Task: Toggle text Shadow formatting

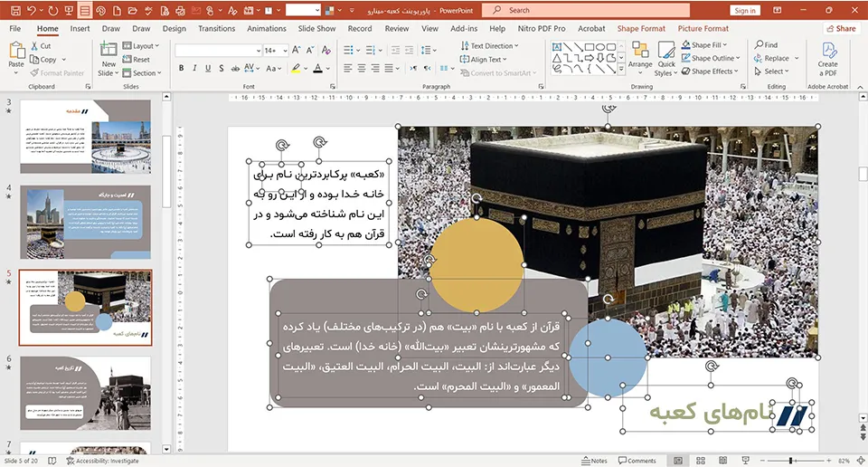Action: (221, 68)
